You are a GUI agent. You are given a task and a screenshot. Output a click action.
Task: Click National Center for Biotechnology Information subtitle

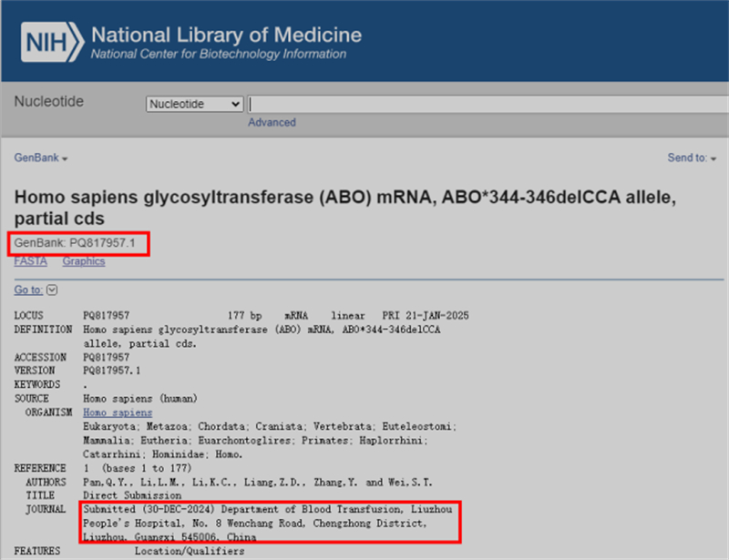218,55
